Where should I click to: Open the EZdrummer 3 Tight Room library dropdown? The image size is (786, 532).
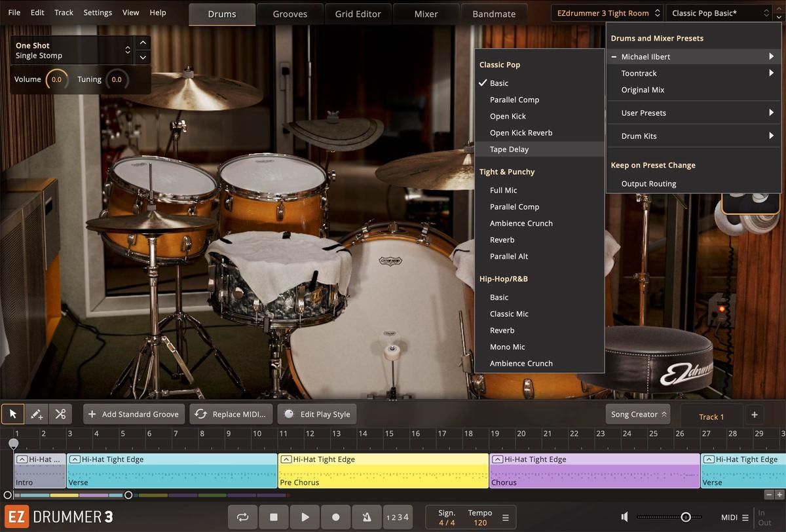coord(607,13)
